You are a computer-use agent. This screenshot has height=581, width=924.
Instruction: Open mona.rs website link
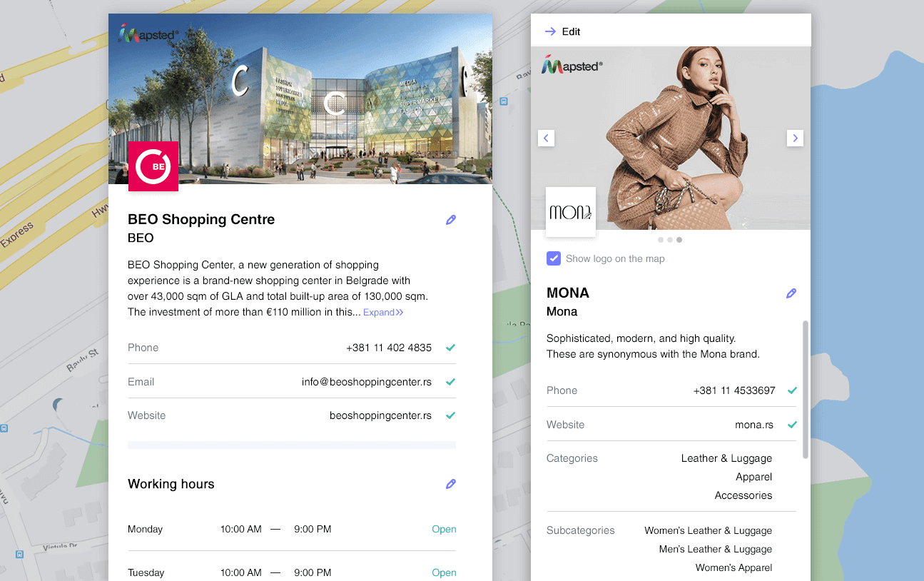[754, 425]
